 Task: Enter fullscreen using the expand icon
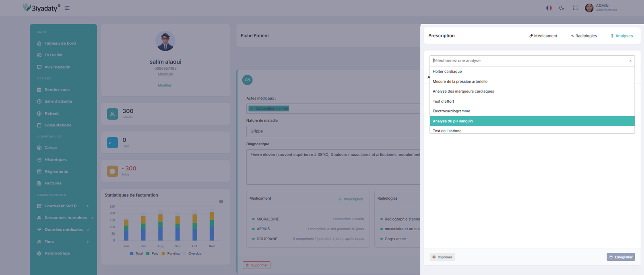point(575,8)
